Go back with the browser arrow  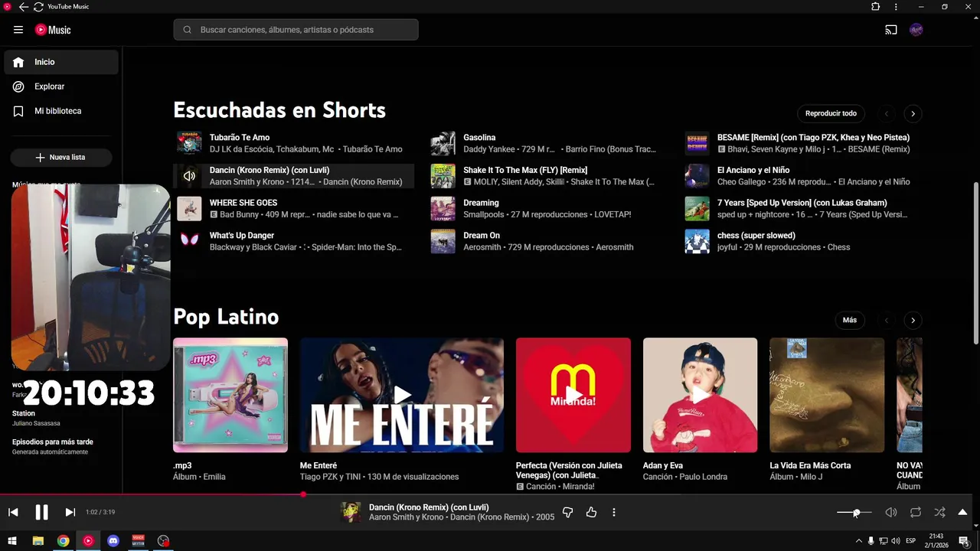(23, 7)
